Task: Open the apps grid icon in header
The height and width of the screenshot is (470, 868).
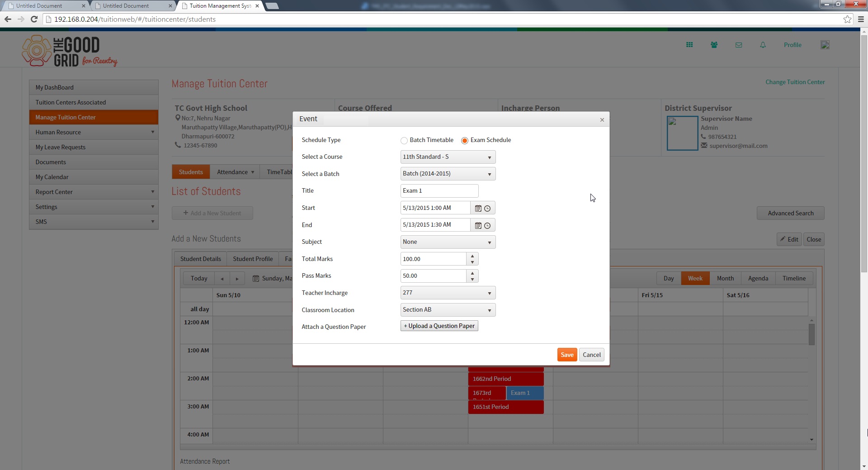Action: tap(689, 45)
